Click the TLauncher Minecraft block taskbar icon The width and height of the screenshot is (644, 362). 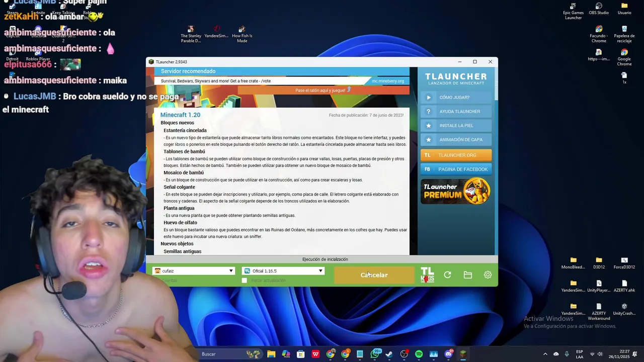coord(463,354)
